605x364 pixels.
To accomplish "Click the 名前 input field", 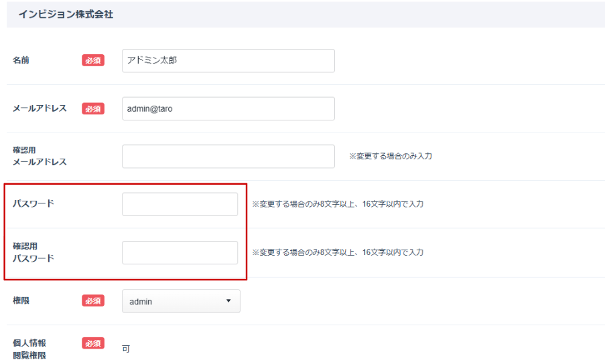I will (x=228, y=60).
